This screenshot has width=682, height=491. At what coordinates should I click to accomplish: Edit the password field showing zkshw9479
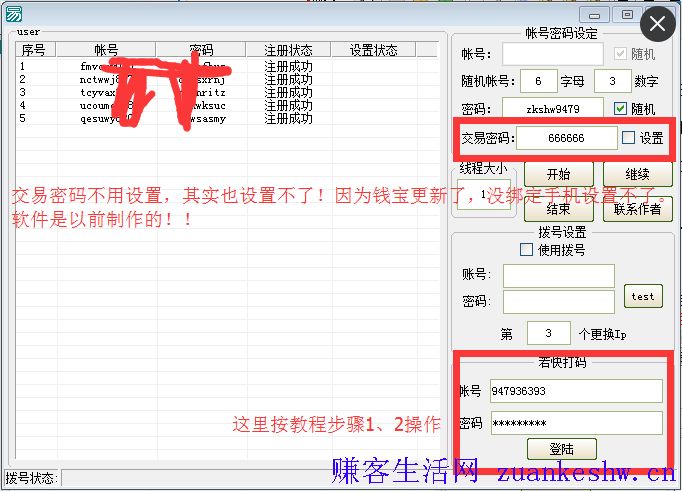[553, 109]
